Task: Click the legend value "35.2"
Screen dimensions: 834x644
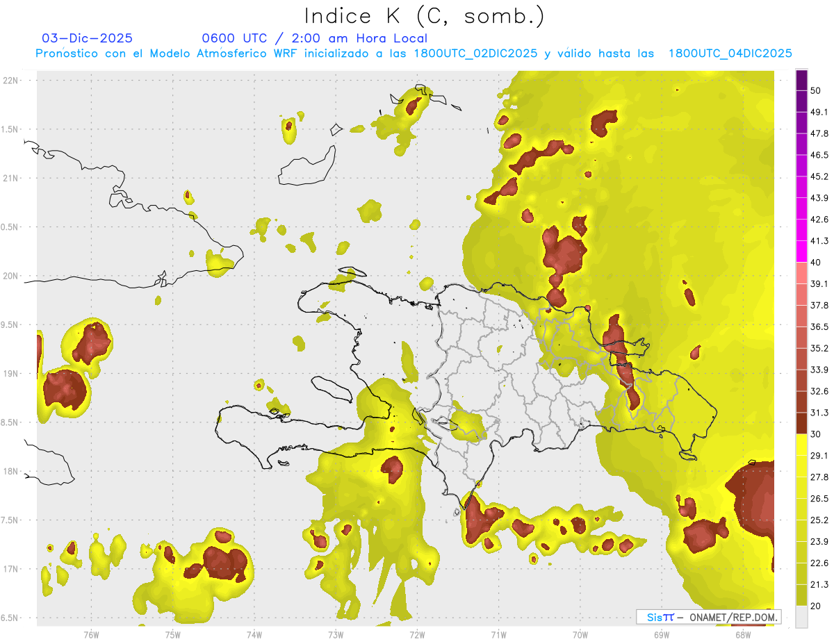Action: point(820,348)
